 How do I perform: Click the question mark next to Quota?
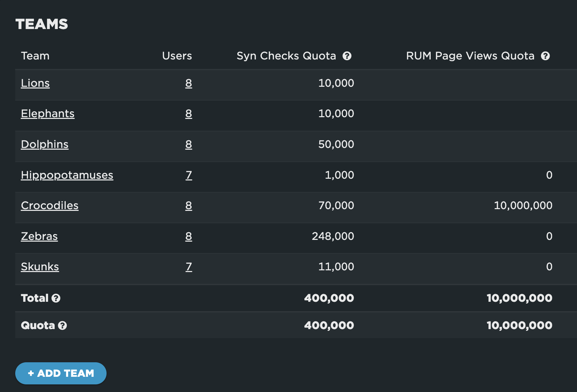[x=62, y=326]
